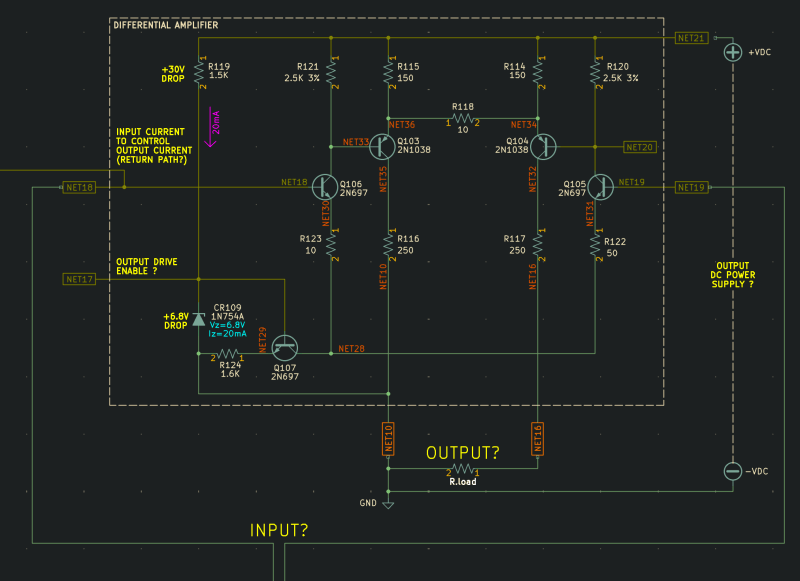Click the '2.5K 3%' value of R120
The image size is (800, 581).
pyautogui.click(x=620, y=78)
